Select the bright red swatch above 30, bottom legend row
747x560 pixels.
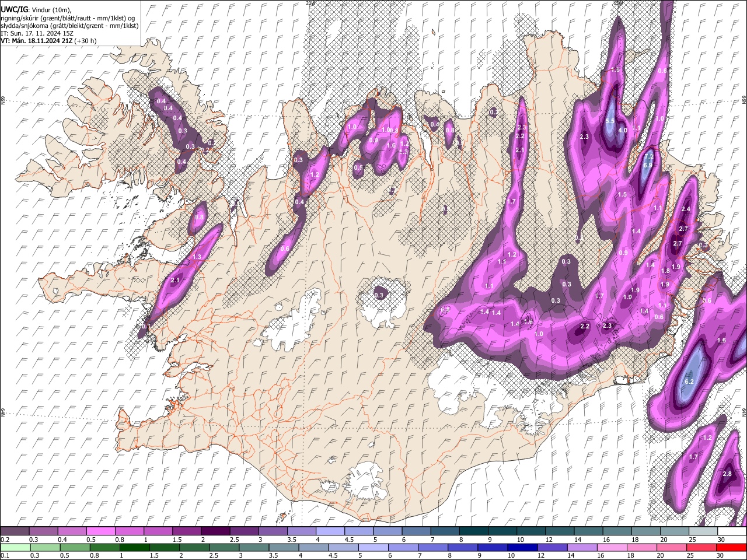(732, 547)
